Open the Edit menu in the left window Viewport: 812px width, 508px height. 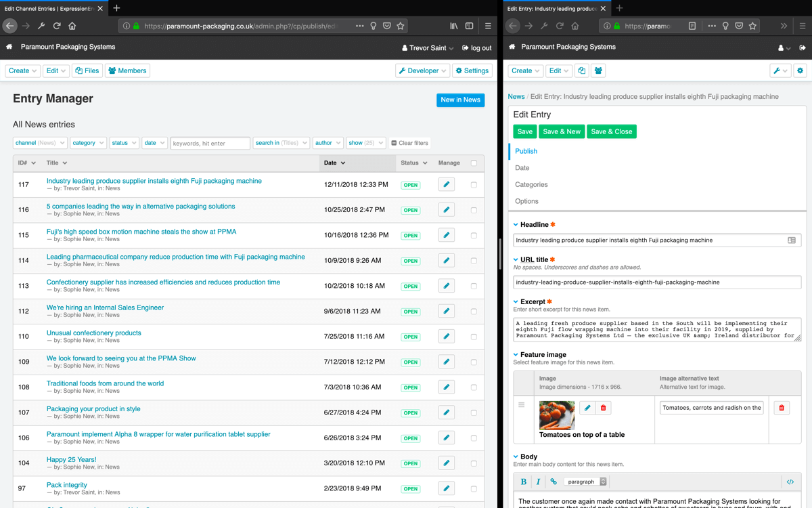(55, 70)
